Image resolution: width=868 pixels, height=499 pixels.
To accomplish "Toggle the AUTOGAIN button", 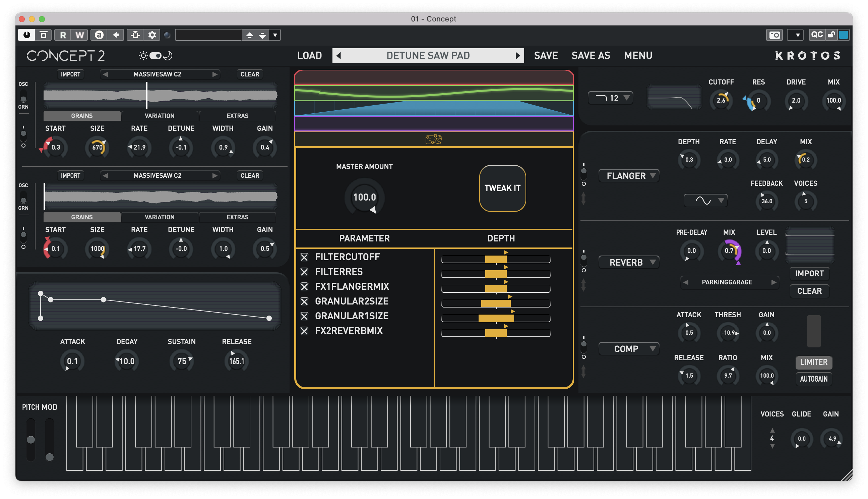I will [x=814, y=379].
